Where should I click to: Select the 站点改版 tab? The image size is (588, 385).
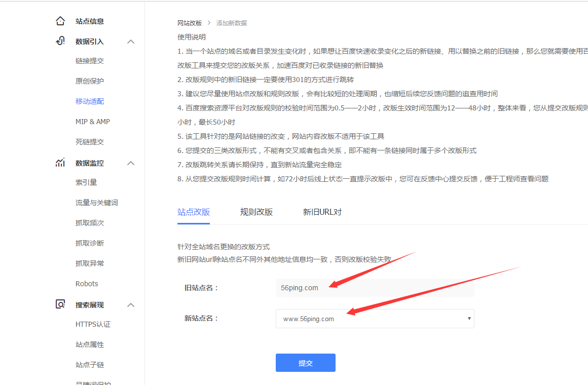194,212
